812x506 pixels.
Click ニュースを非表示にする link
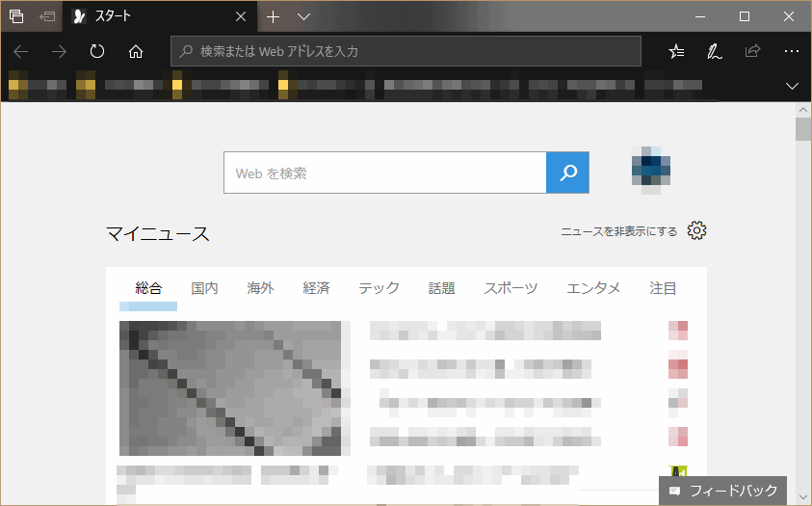pyautogui.click(x=618, y=231)
